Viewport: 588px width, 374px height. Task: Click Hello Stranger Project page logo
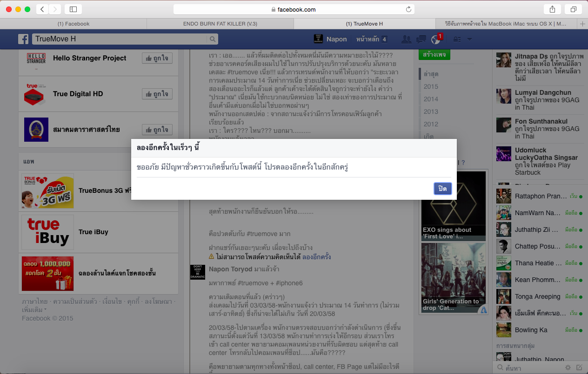pos(36,58)
